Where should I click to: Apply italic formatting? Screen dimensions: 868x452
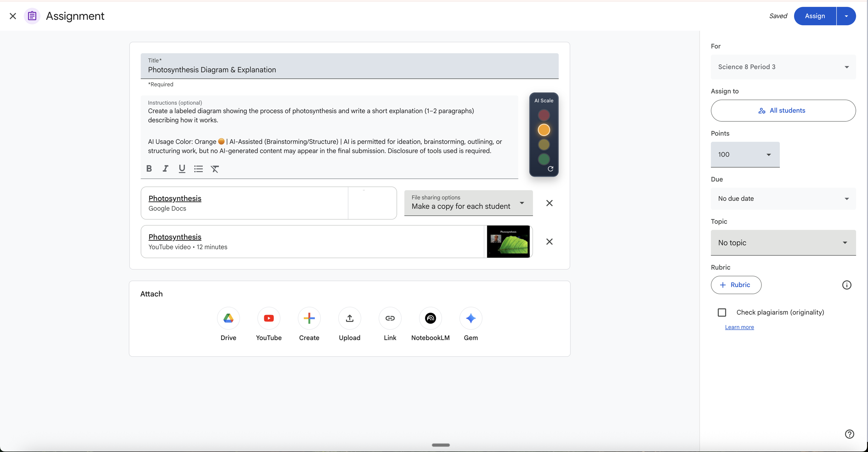tap(165, 169)
